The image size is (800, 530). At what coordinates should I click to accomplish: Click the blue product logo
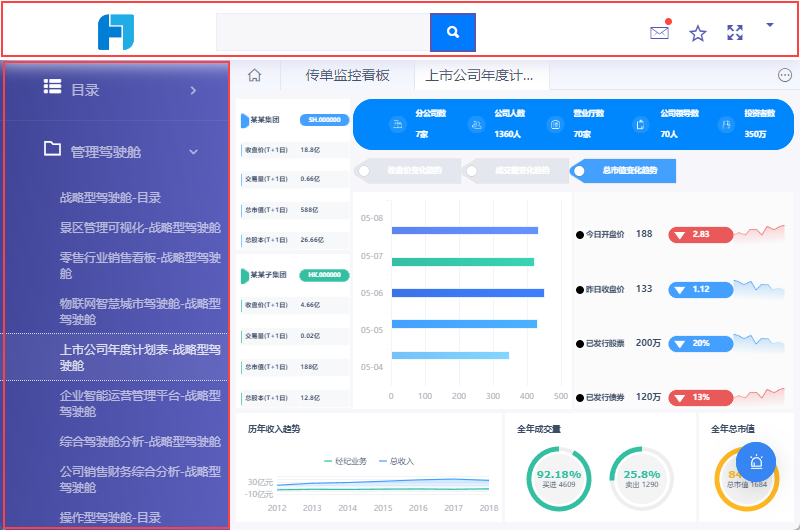[116, 32]
